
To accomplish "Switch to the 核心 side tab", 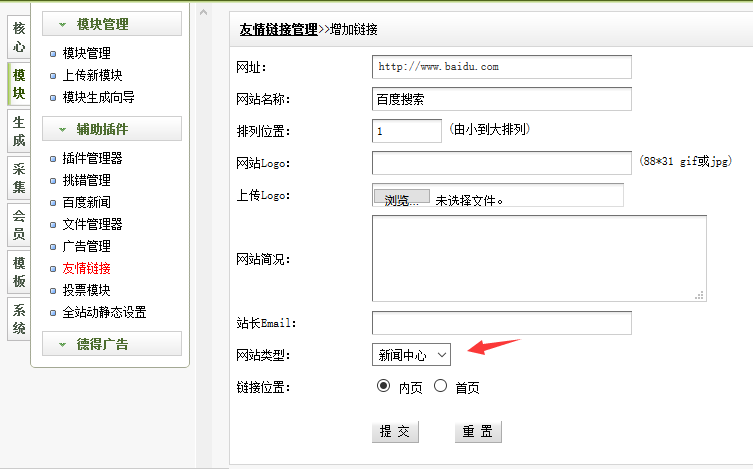I will coord(19,37).
